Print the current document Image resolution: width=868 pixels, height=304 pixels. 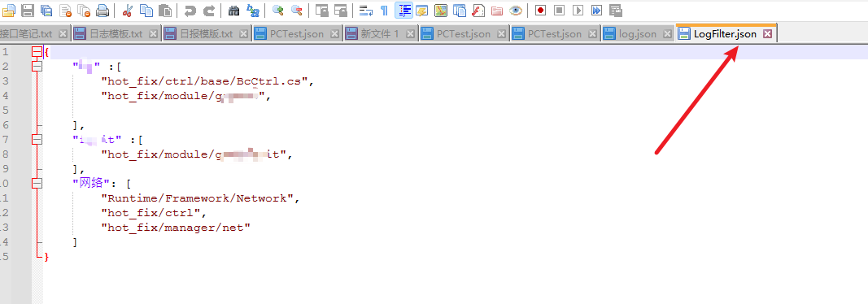(x=103, y=10)
